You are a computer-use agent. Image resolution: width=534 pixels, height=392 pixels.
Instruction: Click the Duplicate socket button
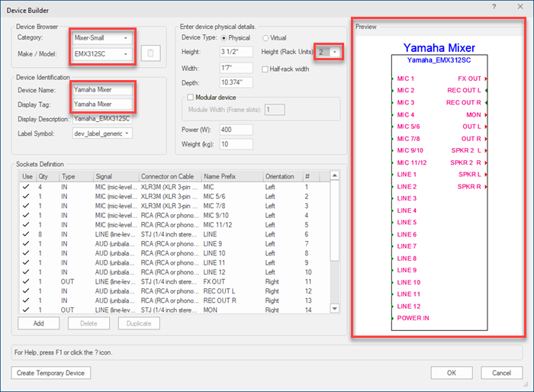click(139, 323)
